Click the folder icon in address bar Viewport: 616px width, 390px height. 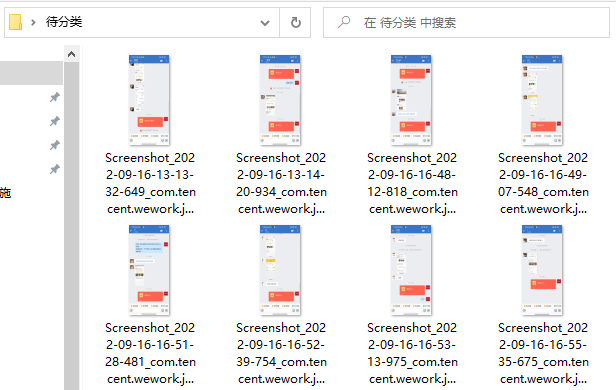pyautogui.click(x=15, y=22)
